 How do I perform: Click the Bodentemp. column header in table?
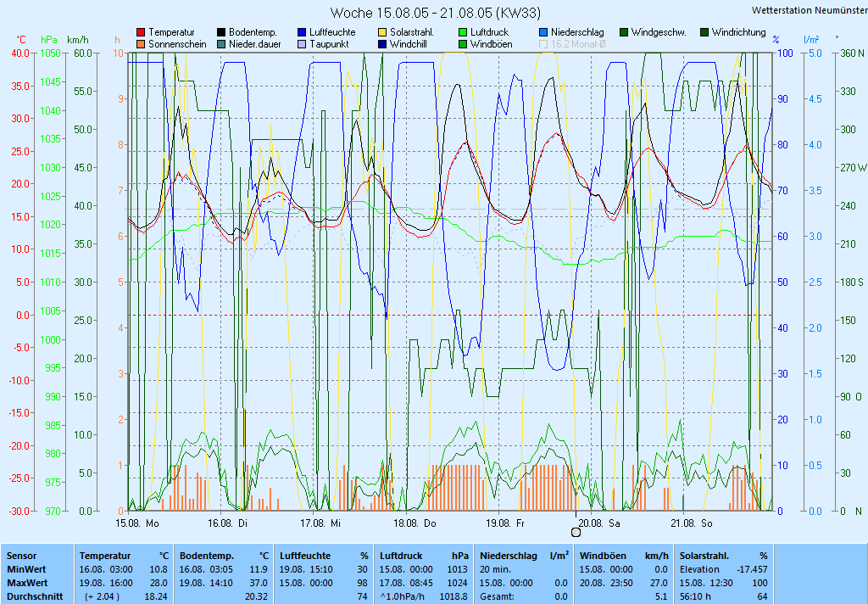[207, 556]
